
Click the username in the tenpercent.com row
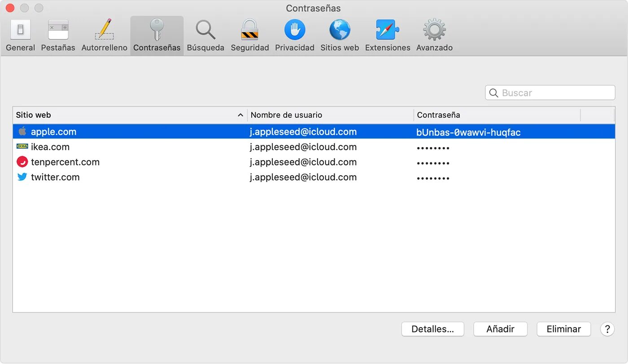tap(303, 162)
